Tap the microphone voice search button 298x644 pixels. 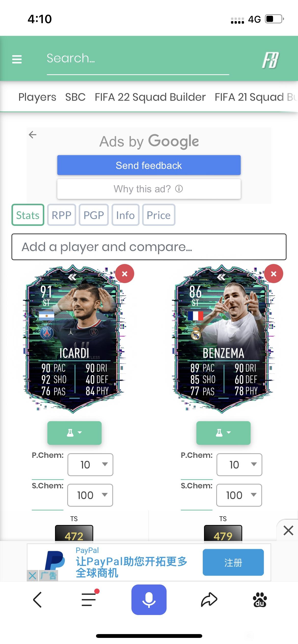[149, 600]
